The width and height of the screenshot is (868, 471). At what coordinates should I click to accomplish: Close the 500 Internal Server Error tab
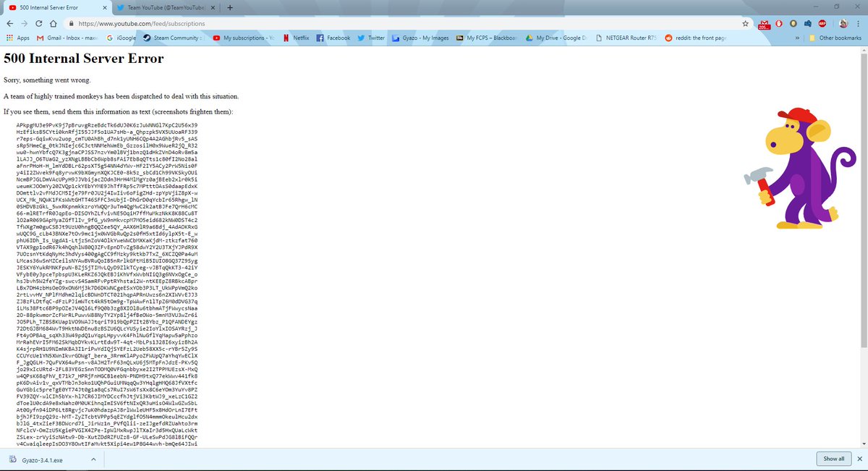(106, 7)
